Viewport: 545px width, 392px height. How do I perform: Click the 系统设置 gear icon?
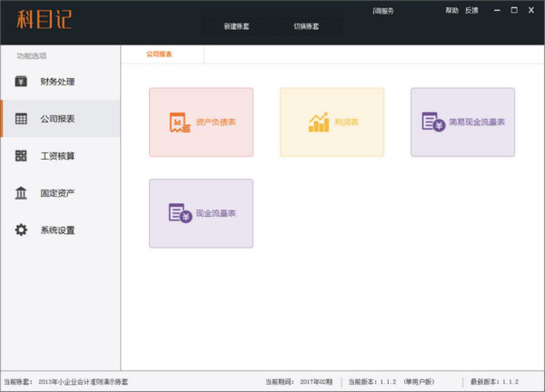pyautogui.click(x=21, y=230)
